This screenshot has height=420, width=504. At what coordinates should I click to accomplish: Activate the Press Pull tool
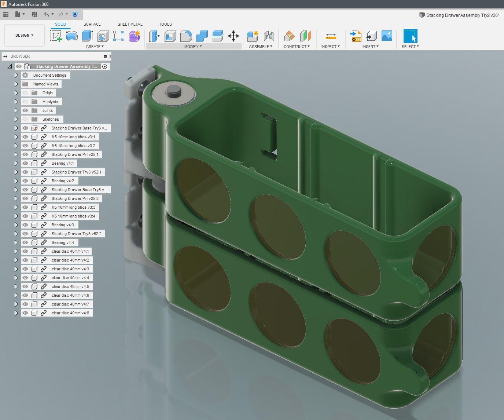[154, 36]
